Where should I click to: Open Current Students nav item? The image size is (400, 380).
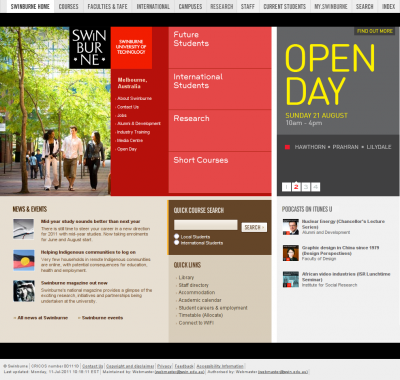pyautogui.click(x=285, y=6)
